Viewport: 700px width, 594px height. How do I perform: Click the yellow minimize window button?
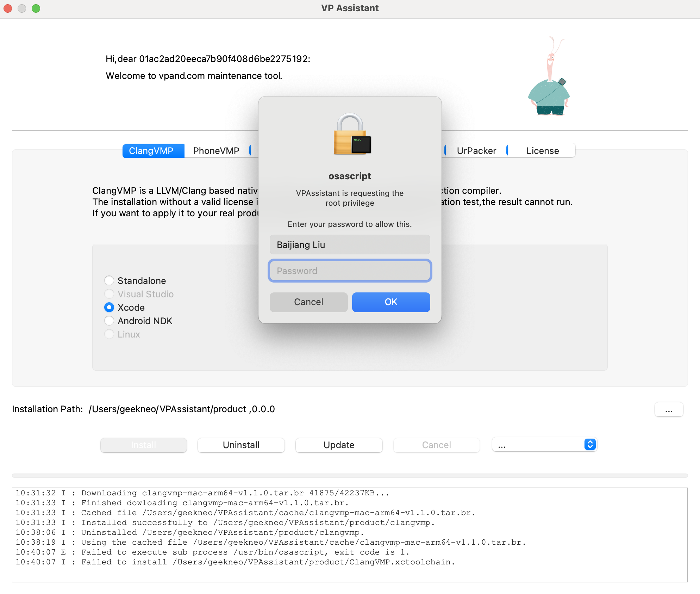[22, 8]
